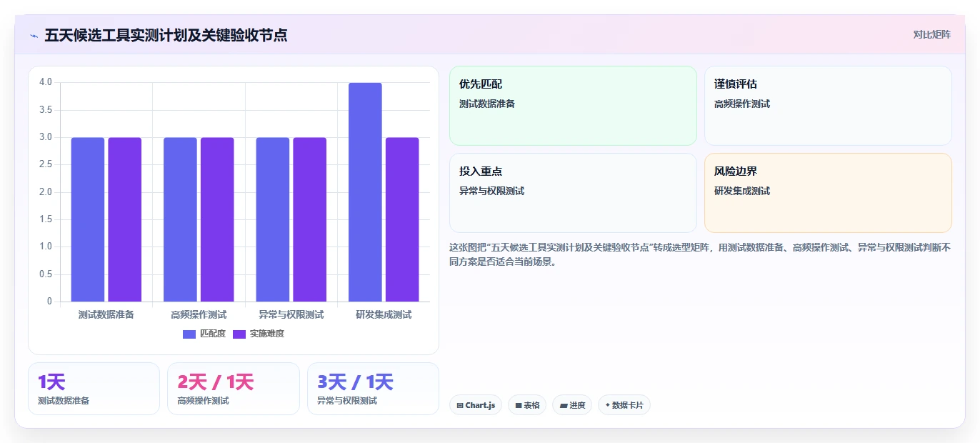Click the 对比矩阵 label in header
Viewport: 980px width, 443px height.
click(x=931, y=34)
